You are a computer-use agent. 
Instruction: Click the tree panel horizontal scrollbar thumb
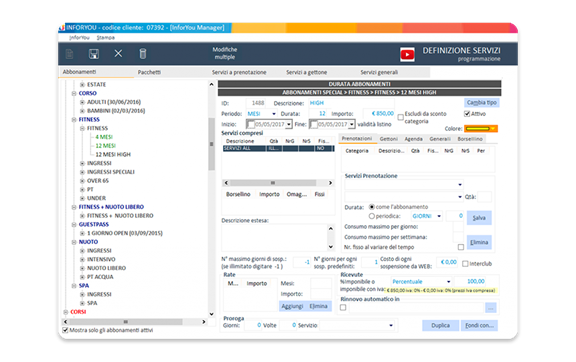pos(126,322)
